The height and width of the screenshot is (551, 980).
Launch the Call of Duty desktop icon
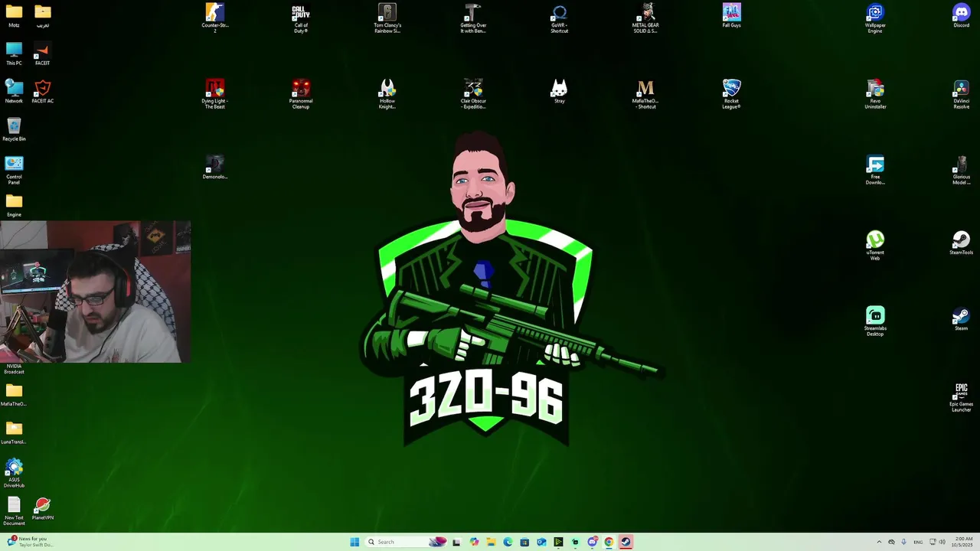point(301,18)
